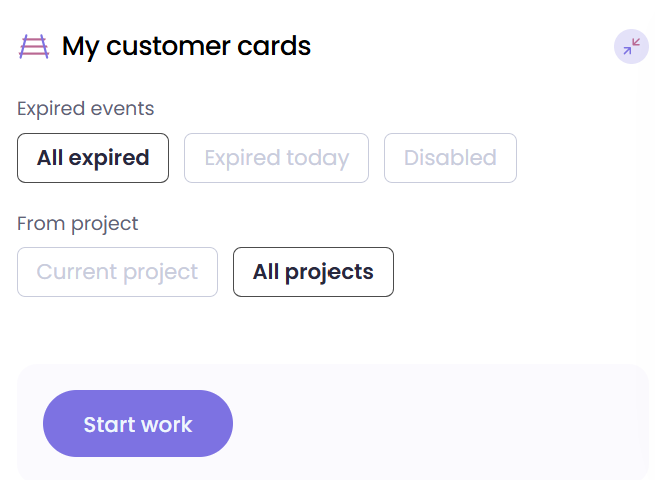Show all expired events
The width and height of the screenshot is (655, 480).
[x=93, y=158]
